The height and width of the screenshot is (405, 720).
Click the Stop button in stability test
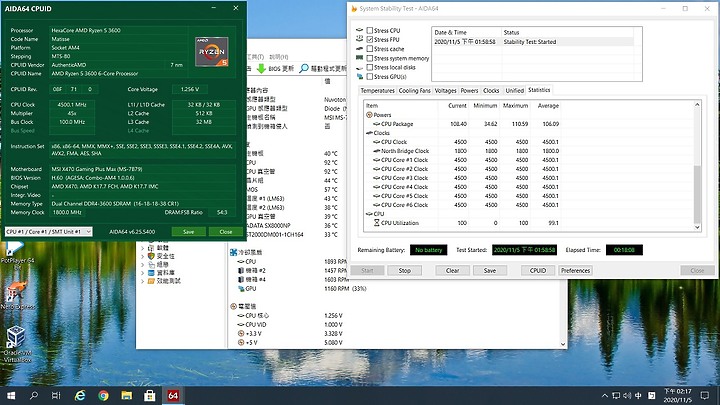(x=405, y=270)
